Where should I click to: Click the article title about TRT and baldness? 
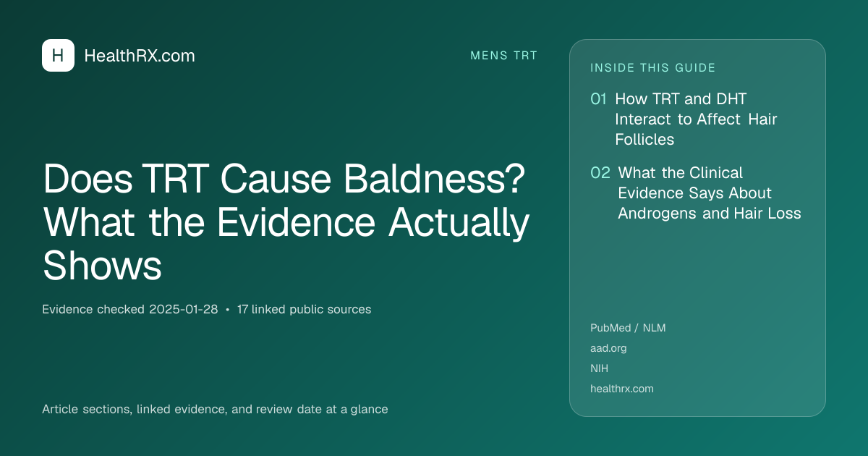(286, 224)
